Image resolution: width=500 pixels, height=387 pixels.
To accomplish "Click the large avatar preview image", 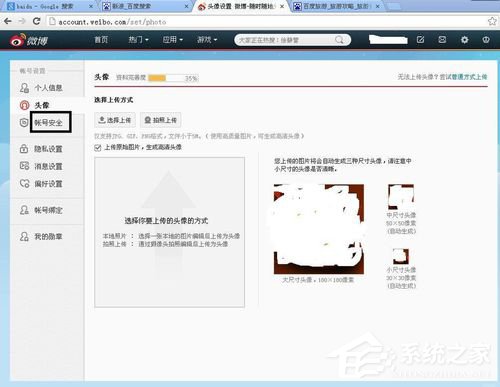I will 319,229.
